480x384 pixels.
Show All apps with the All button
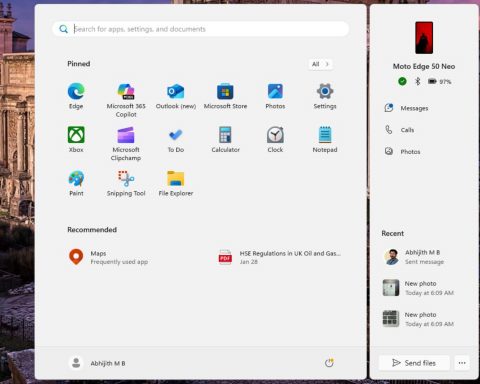(320, 64)
